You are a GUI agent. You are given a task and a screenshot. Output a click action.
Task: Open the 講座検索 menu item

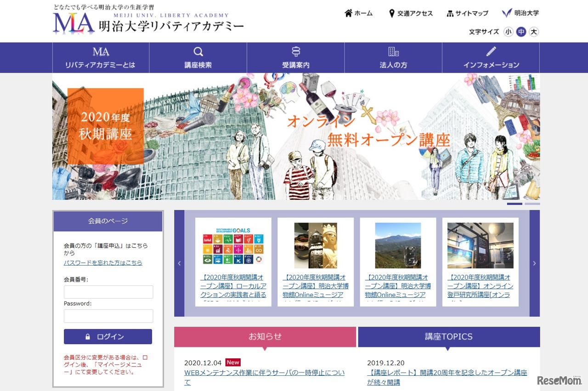coord(198,58)
